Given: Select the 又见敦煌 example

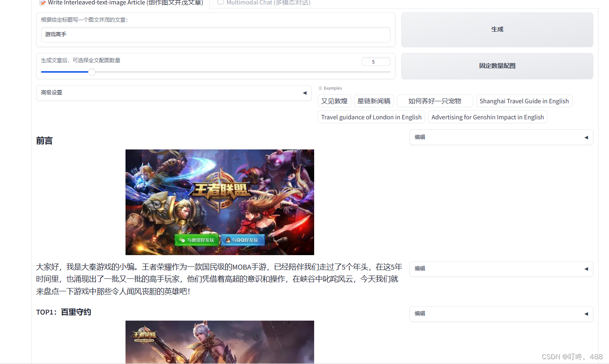Looking at the screenshot, I should (334, 101).
